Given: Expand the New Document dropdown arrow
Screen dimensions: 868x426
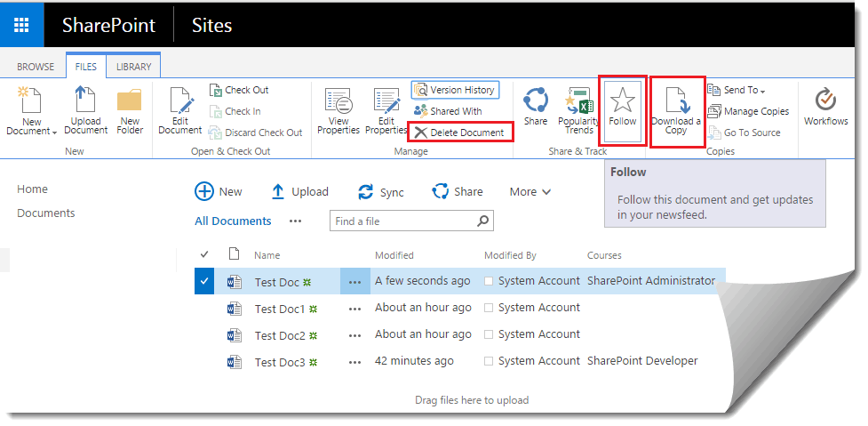Looking at the screenshot, I should (x=55, y=133).
